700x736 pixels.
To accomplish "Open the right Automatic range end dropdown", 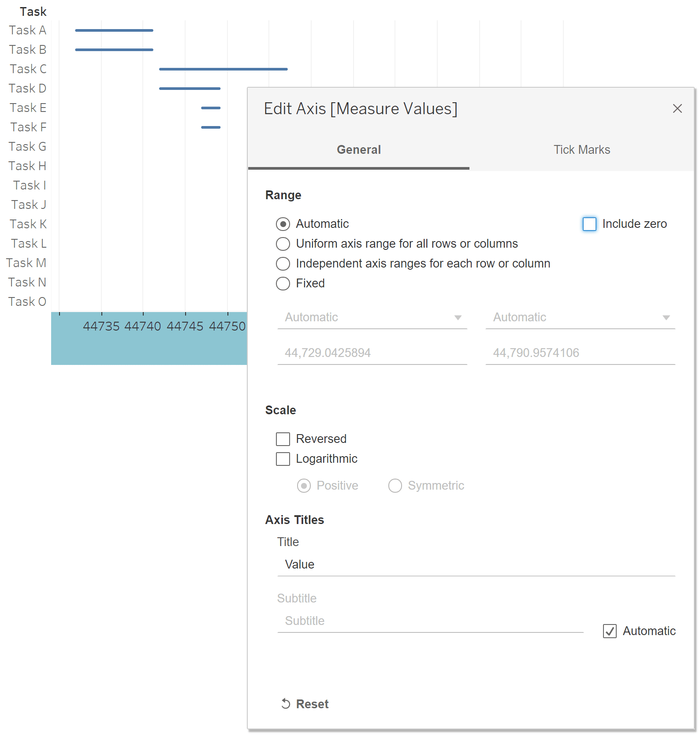I will tap(580, 317).
